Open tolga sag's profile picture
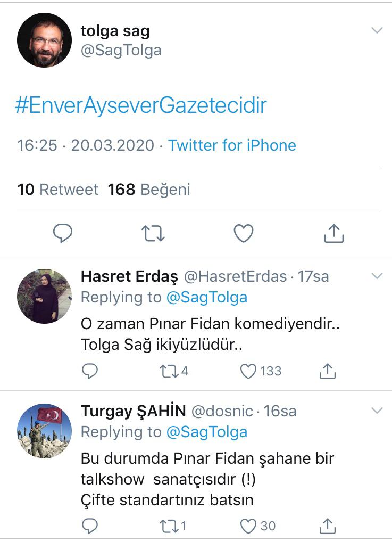 (x=44, y=40)
